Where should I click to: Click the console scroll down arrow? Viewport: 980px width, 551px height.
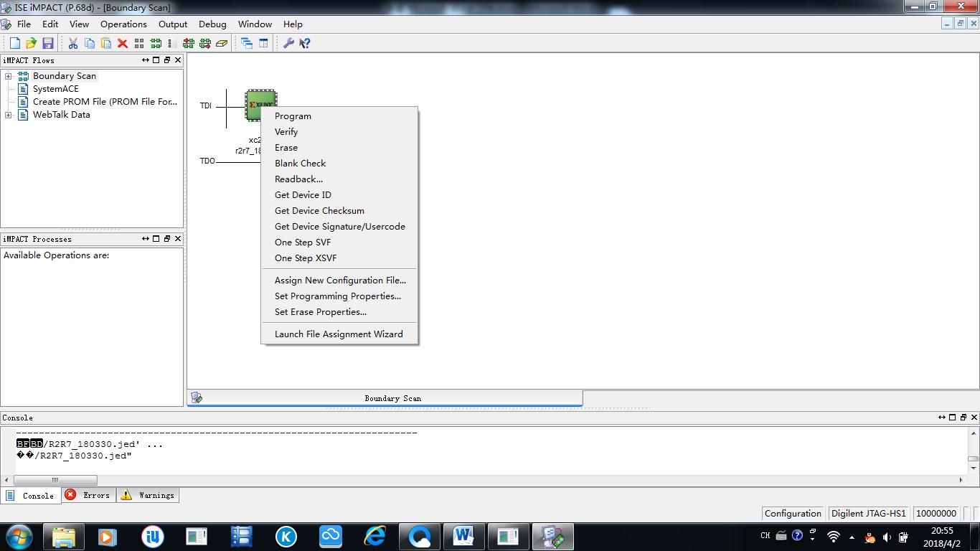[974, 468]
